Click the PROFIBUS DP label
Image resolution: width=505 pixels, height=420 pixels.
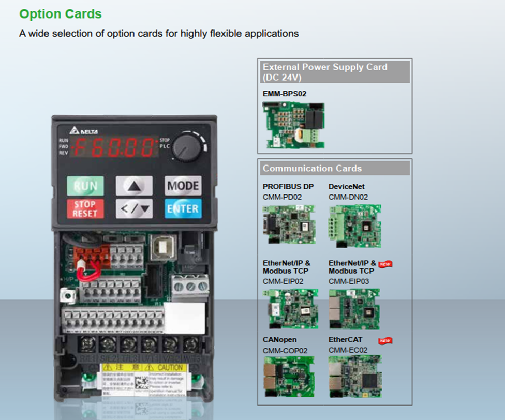click(x=288, y=187)
